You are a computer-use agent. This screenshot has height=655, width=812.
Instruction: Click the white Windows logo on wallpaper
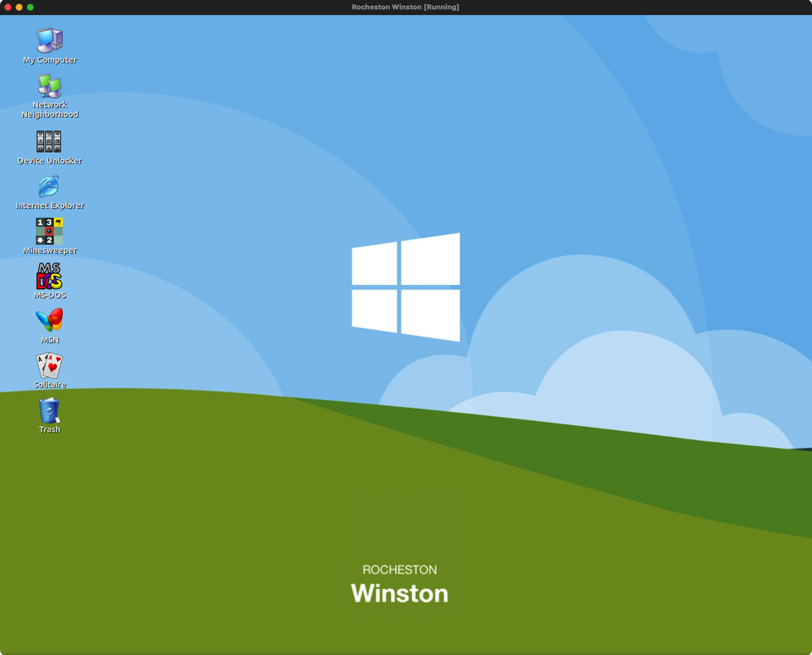point(406,287)
